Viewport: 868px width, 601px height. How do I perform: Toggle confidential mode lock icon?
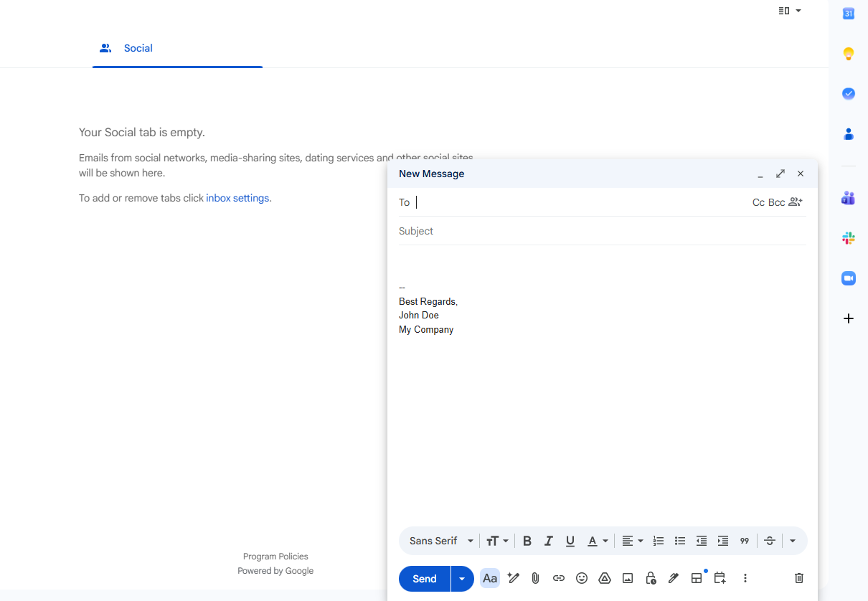point(651,578)
